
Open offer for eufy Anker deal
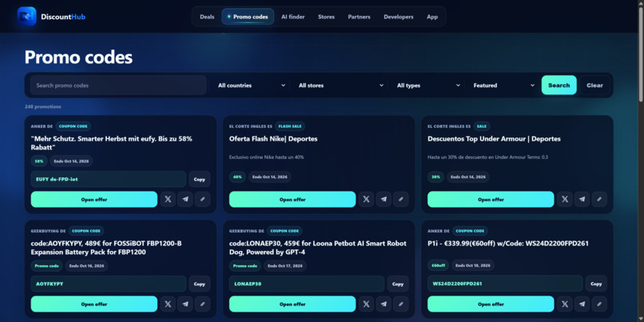pos(94,199)
